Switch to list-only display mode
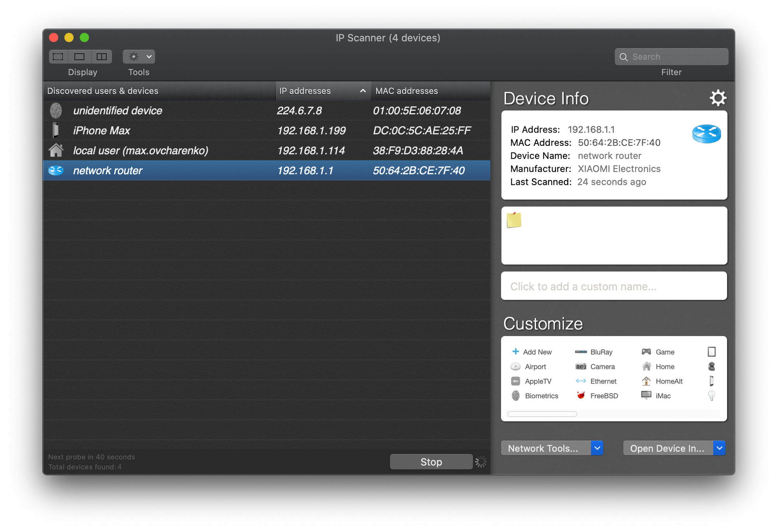 tap(58, 57)
